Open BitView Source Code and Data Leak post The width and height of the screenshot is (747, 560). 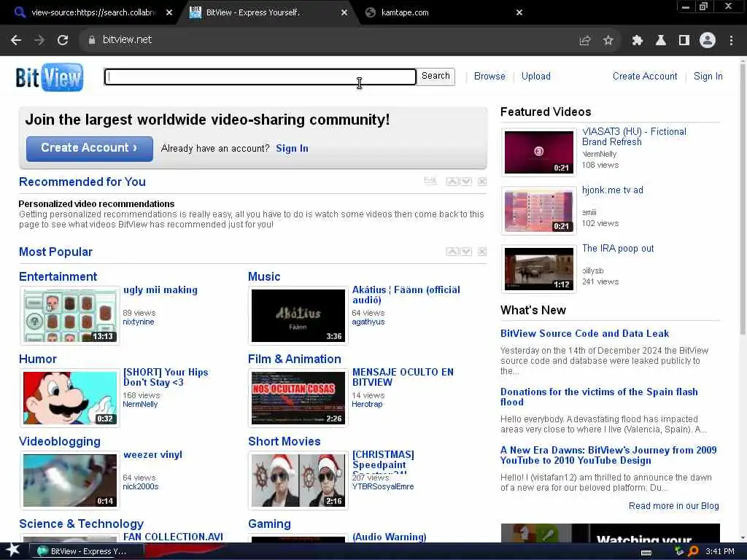coord(584,334)
